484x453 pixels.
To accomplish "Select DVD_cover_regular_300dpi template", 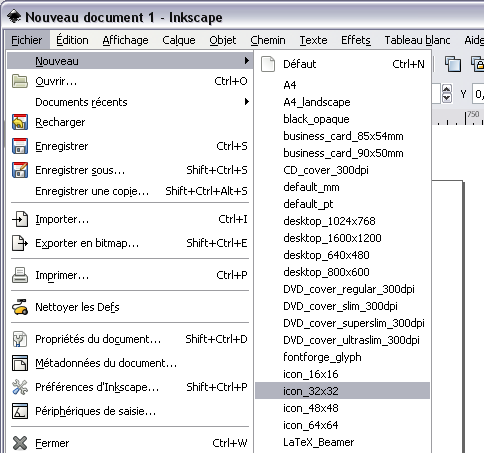I will click(x=342, y=289).
